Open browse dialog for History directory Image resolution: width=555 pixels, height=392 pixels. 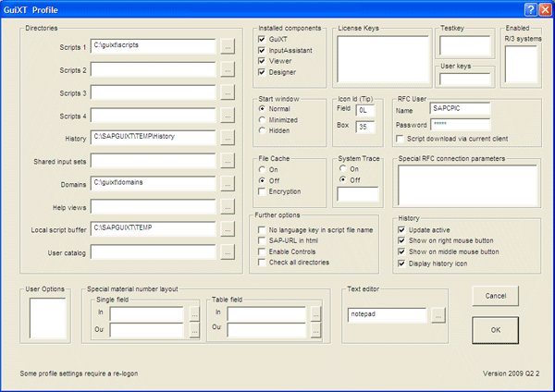228,137
